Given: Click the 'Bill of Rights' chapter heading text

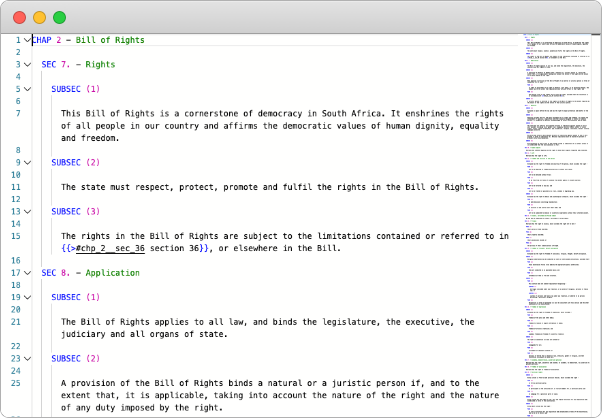Looking at the screenshot, I should click(x=110, y=40).
